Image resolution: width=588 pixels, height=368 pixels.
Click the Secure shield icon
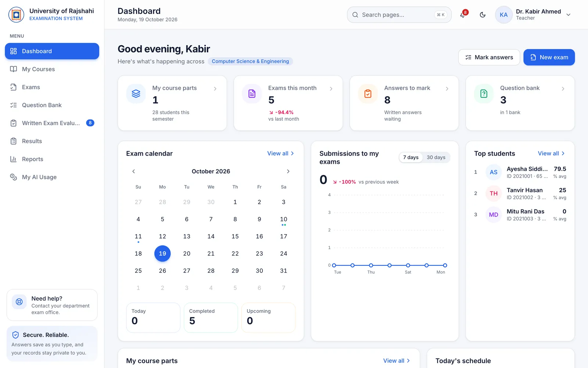click(x=15, y=335)
